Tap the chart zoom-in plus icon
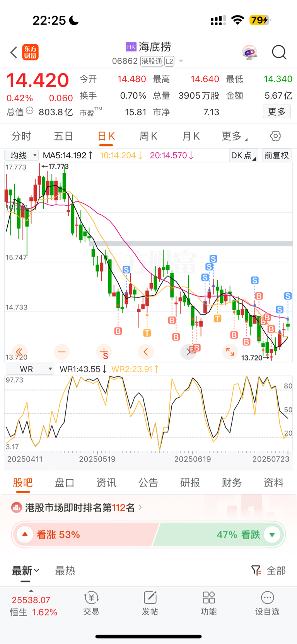This screenshot has width=297, height=644. pyautogui.click(x=104, y=352)
